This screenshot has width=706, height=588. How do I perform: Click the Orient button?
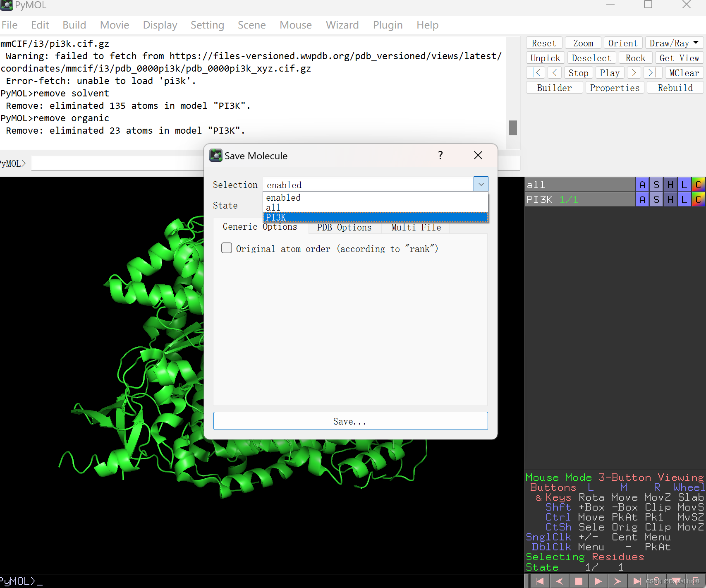[x=623, y=43]
